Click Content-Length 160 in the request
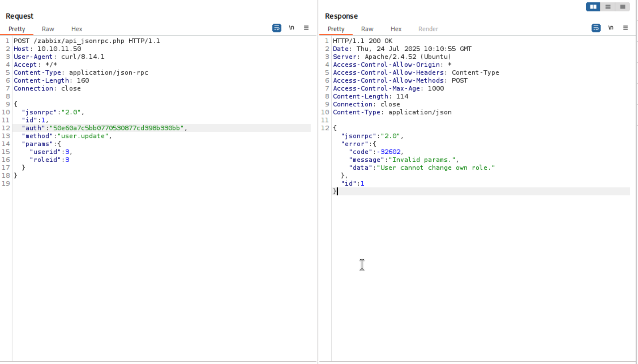This screenshot has height=364, width=638. [51, 80]
